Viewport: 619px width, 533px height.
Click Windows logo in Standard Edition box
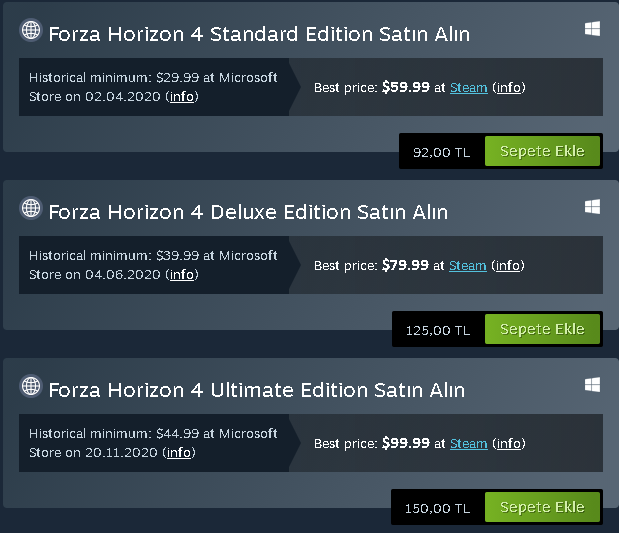point(592,30)
